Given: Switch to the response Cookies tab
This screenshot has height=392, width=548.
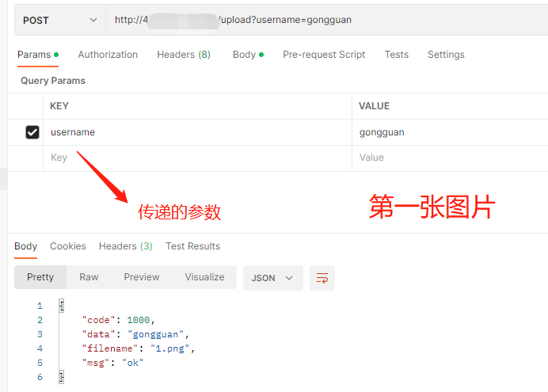Looking at the screenshot, I should [x=68, y=246].
